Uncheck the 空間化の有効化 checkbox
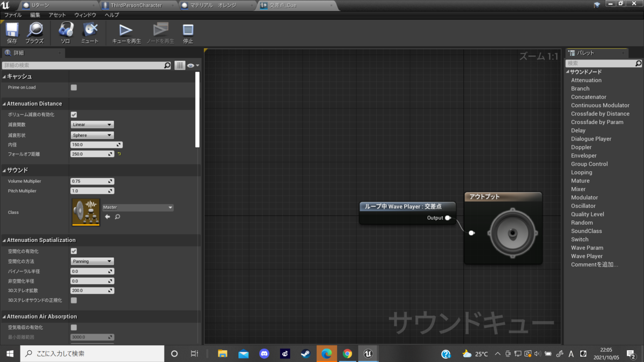The image size is (644, 362). pos(74,251)
